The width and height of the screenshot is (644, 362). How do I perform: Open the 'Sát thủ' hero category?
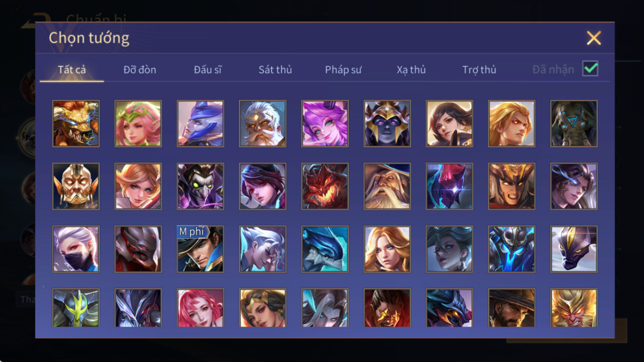point(275,70)
